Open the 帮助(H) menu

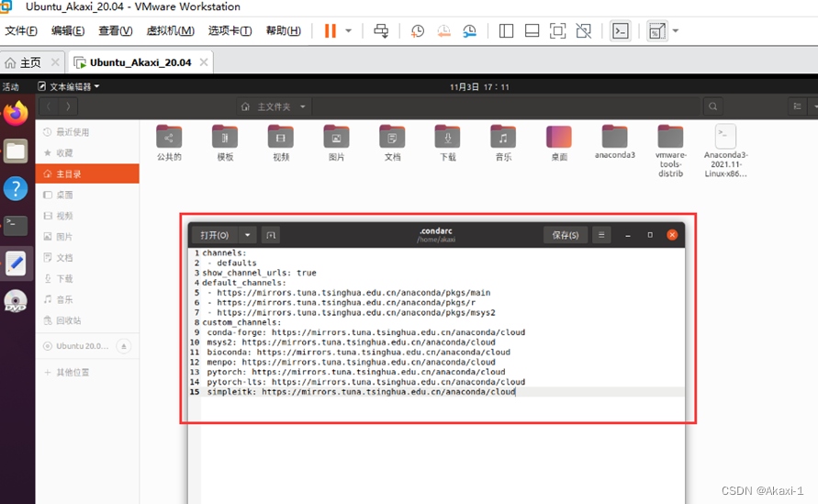click(x=284, y=31)
